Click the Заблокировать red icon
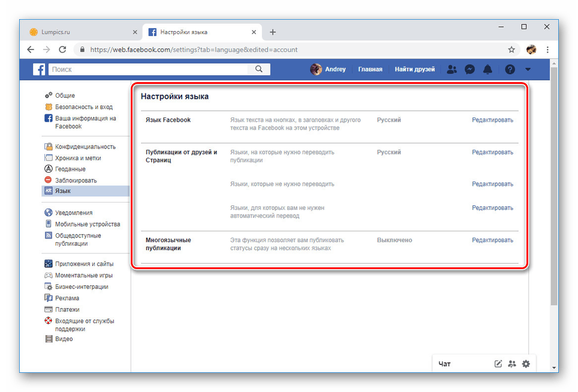 point(49,180)
